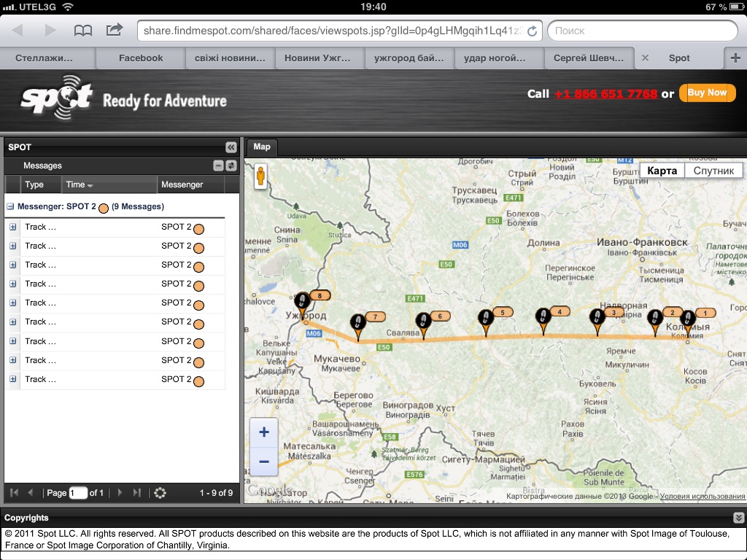Call the +1 866 651 7768 link
This screenshot has height=560, width=747.
(x=605, y=94)
